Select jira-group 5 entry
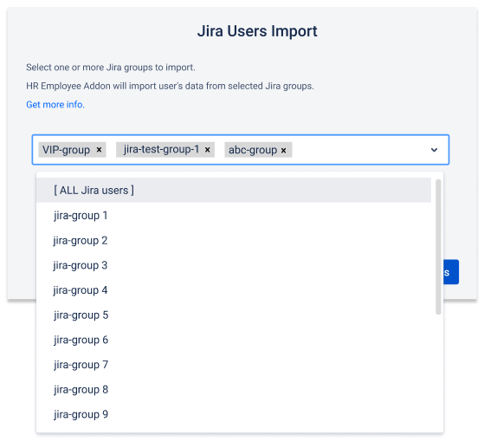Viewport: 484px width, 448px height. click(234, 315)
